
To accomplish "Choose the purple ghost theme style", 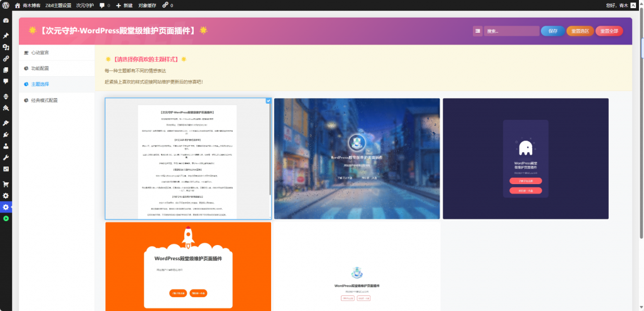I will (x=525, y=158).
